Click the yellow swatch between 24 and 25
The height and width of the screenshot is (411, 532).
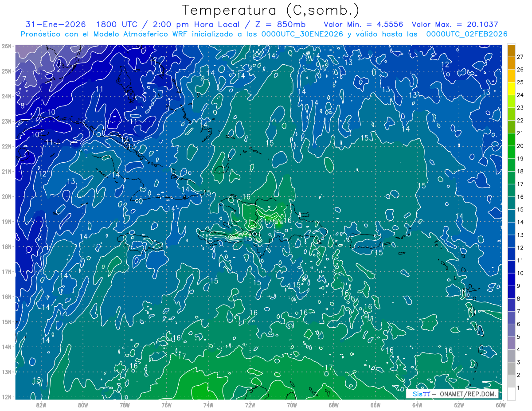(x=511, y=88)
